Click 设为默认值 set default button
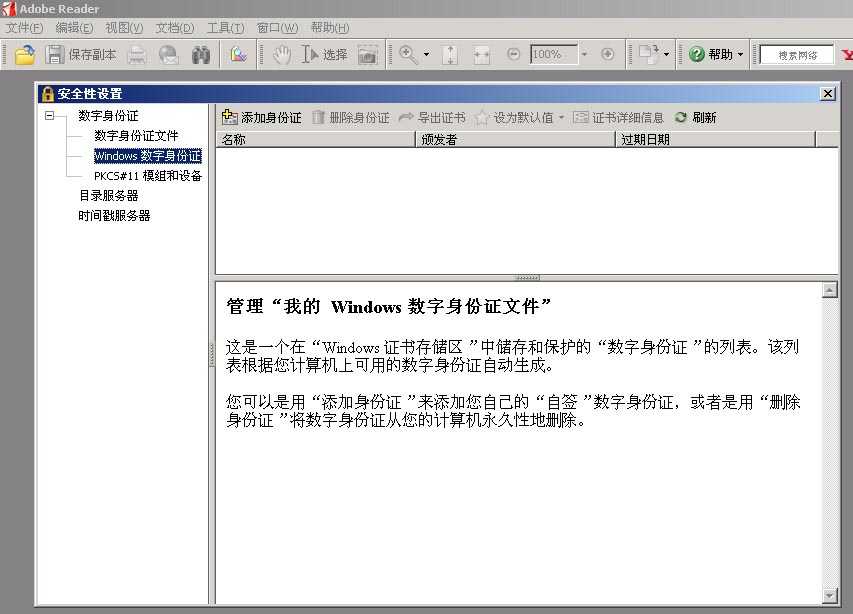 [x=514, y=117]
